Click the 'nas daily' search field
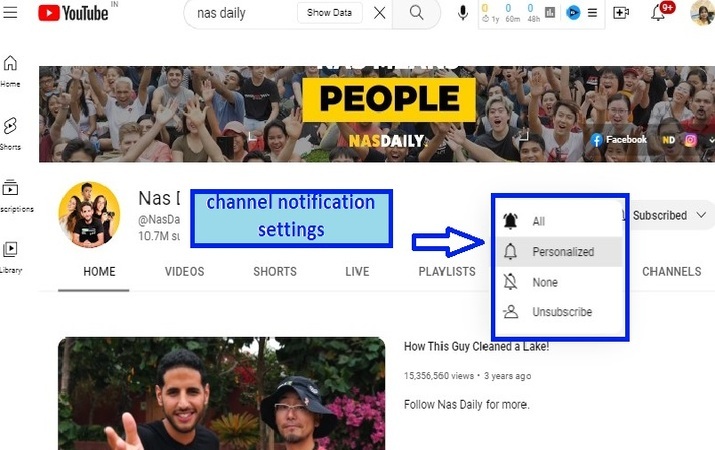 tap(242, 13)
